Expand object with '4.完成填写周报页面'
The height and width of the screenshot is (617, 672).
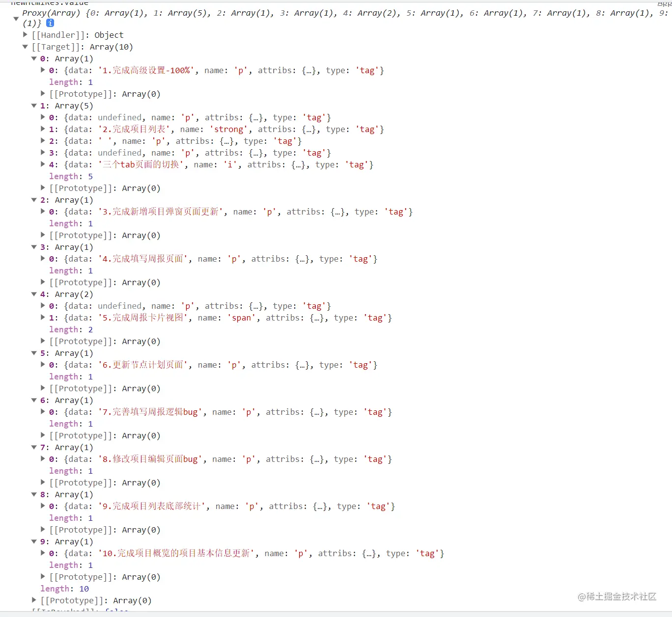tap(43, 259)
